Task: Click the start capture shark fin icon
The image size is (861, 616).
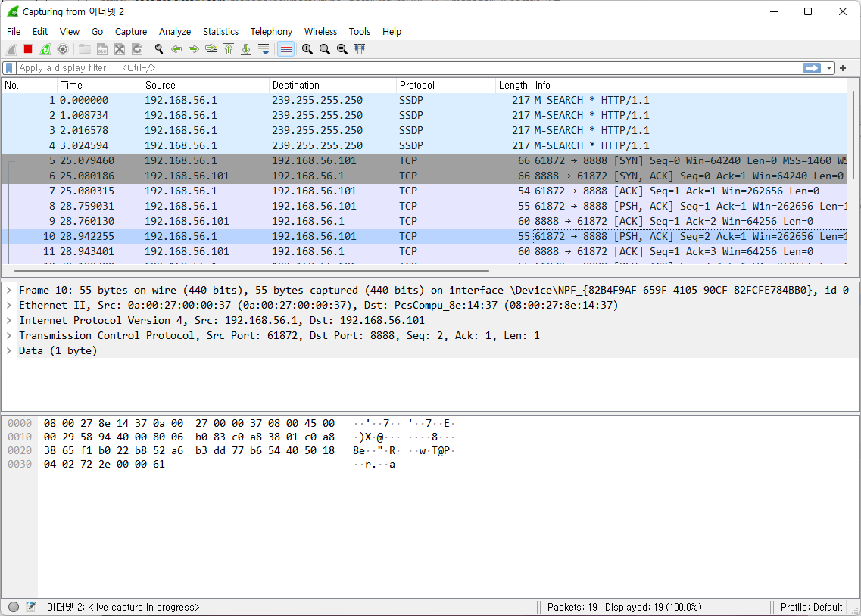Action: [11, 49]
